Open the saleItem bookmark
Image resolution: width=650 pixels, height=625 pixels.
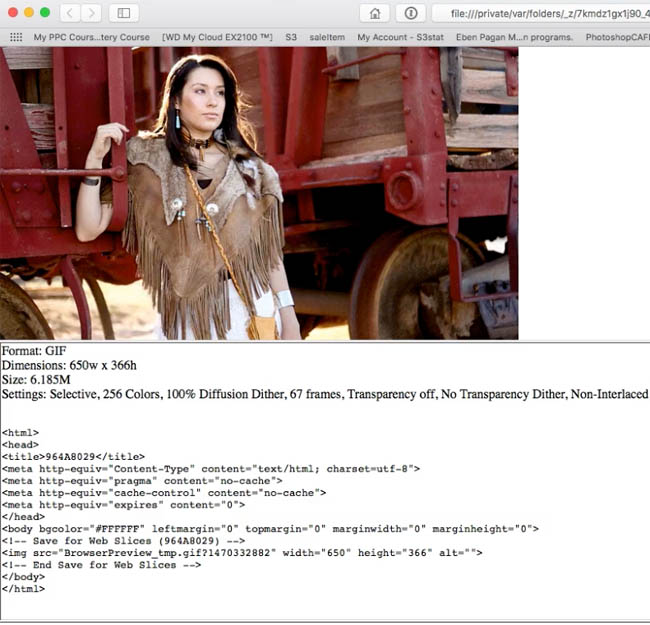tap(327, 37)
